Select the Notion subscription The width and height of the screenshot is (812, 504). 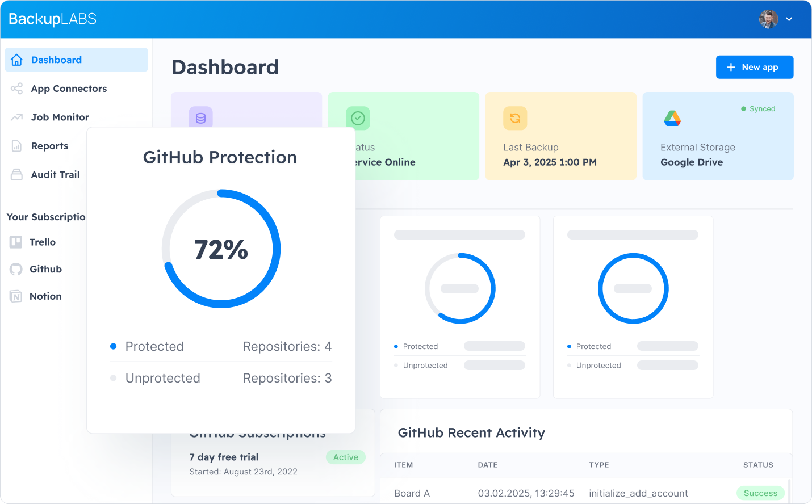[45, 296]
